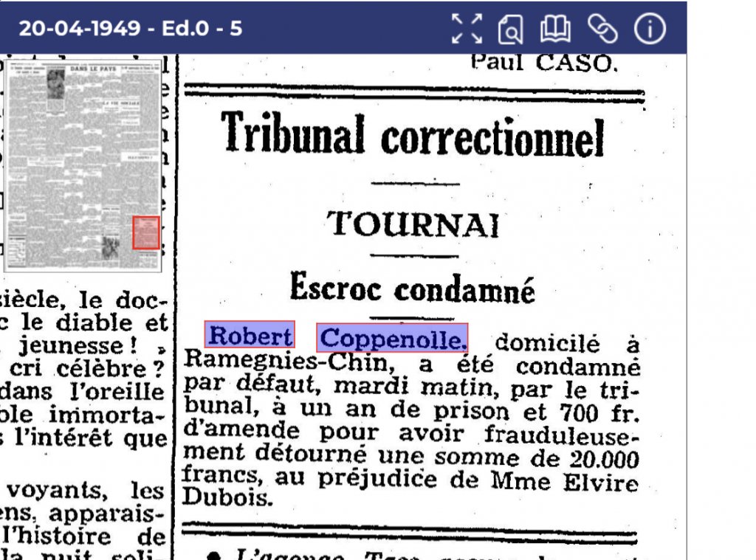
Task: Click the Tribunal correctionnel headline
Action: [413, 136]
